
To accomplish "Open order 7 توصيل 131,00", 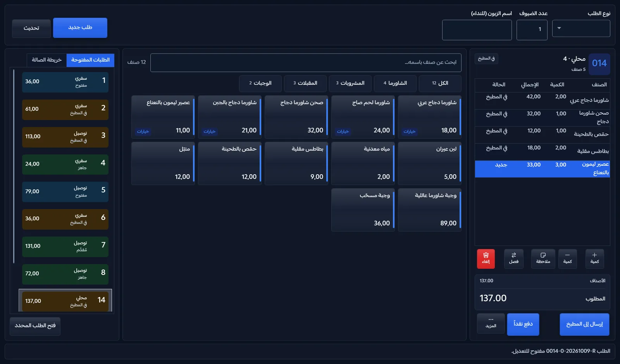I will pyautogui.click(x=65, y=247).
